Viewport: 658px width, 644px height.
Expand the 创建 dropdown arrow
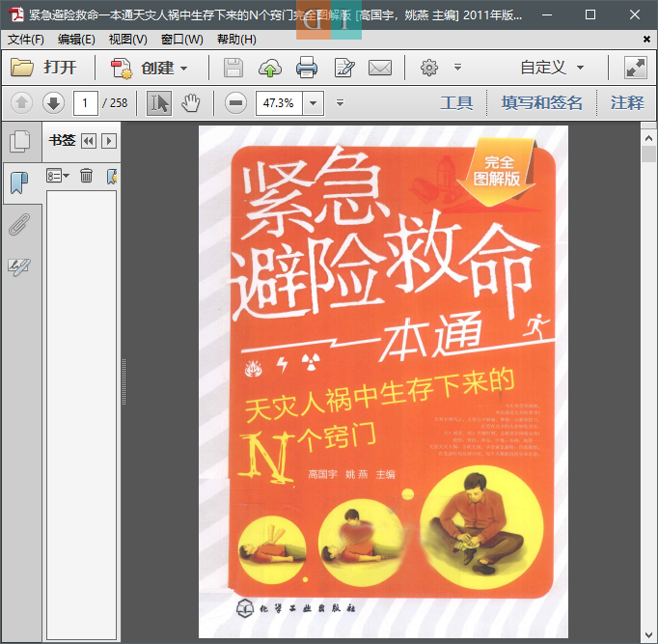(x=184, y=68)
